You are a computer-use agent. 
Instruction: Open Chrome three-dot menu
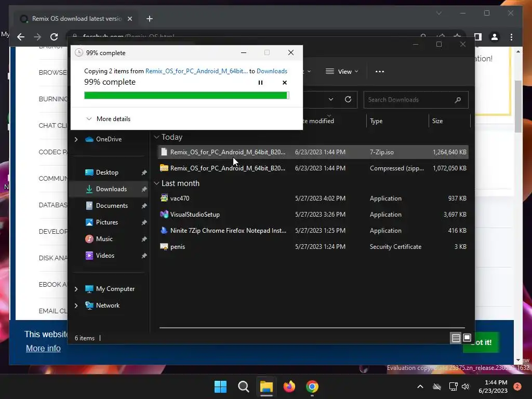[511, 37]
